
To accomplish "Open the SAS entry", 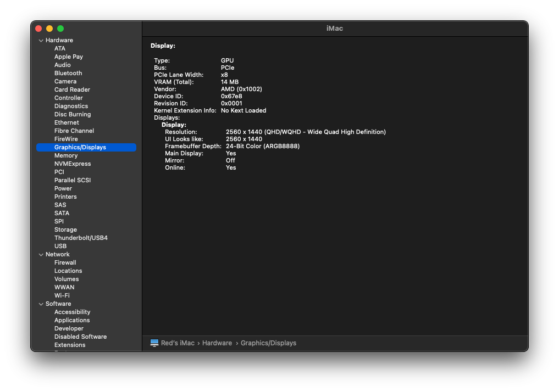I will (60, 205).
